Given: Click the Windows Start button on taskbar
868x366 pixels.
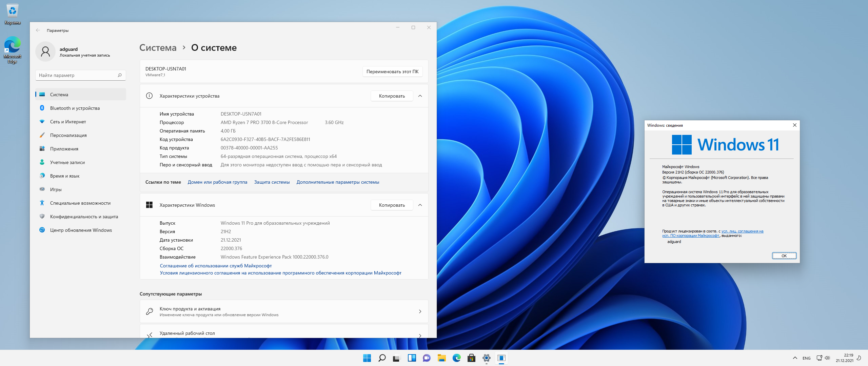Looking at the screenshot, I should [367, 358].
